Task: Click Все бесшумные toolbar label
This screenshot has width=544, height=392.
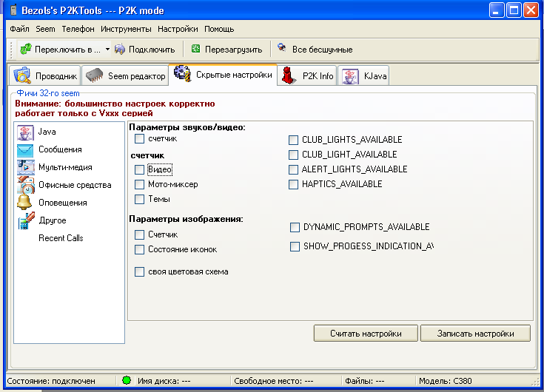Action: [x=322, y=50]
